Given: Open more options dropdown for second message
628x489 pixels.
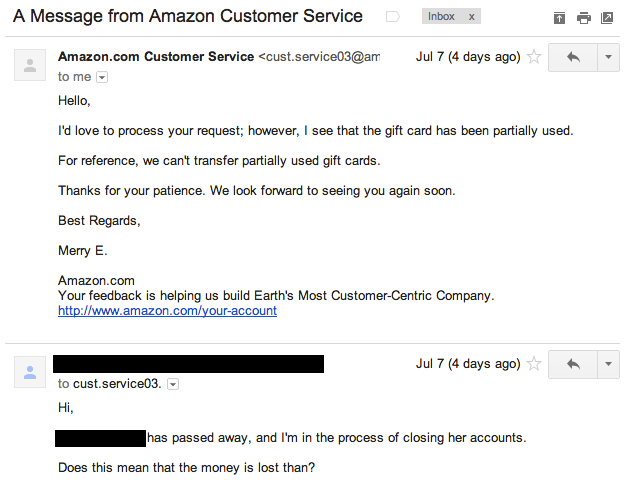Looking at the screenshot, I should 608,364.
